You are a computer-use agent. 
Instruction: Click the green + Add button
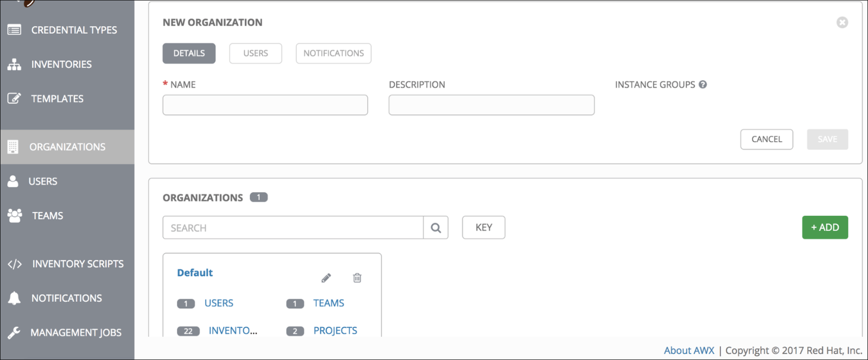tap(825, 228)
